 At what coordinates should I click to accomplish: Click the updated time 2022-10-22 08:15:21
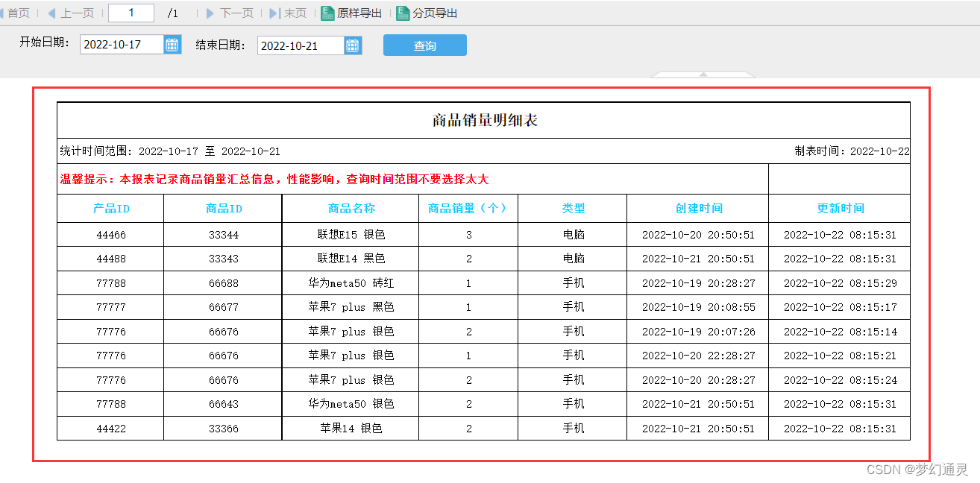[x=841, y=356]
